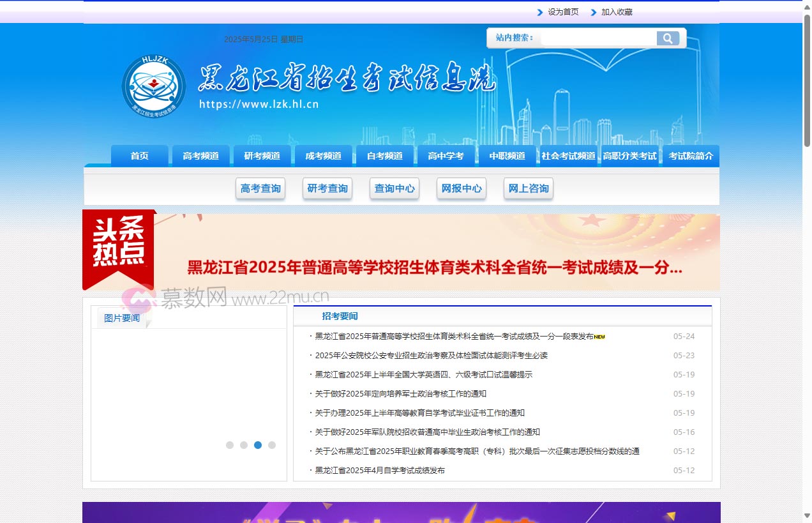Select 社会考试频道 from the navigation bar

coord(568,155)
